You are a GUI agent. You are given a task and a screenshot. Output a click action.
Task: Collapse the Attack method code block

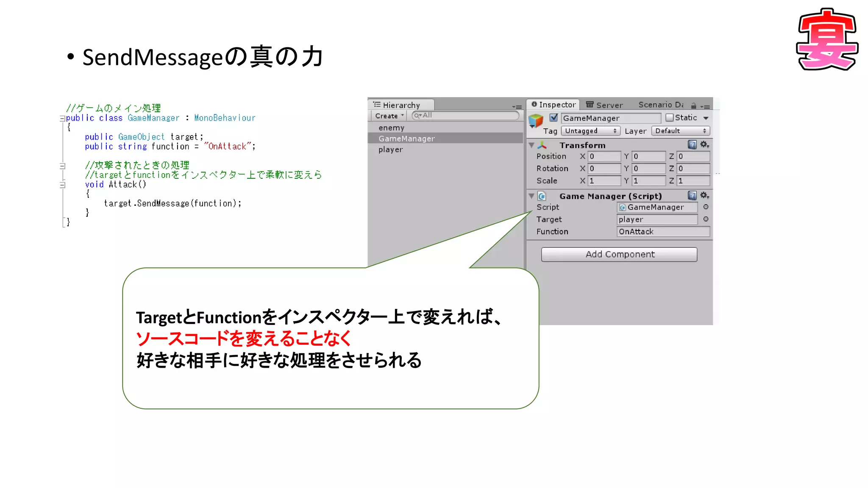pos(62,185)
